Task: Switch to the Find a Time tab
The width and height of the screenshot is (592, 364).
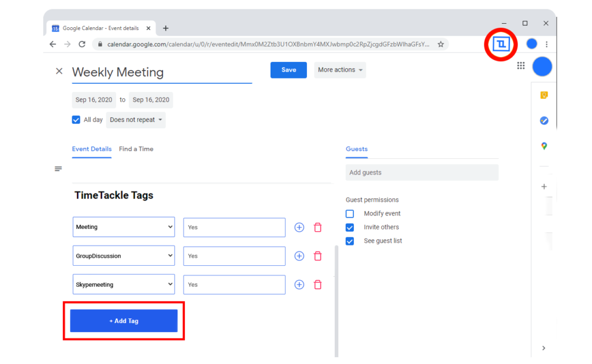Action: pyautogui.click(x=136, y=148)
